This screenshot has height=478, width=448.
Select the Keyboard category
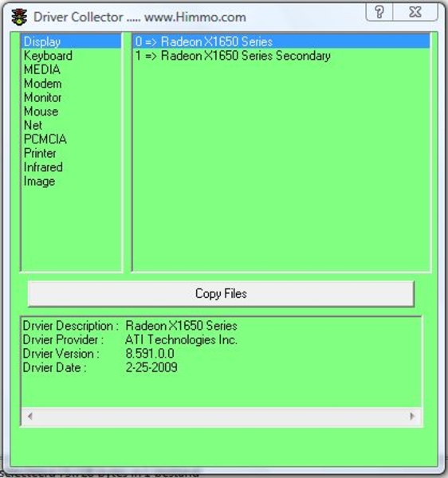pyautogui.click(x=48, y=56)
